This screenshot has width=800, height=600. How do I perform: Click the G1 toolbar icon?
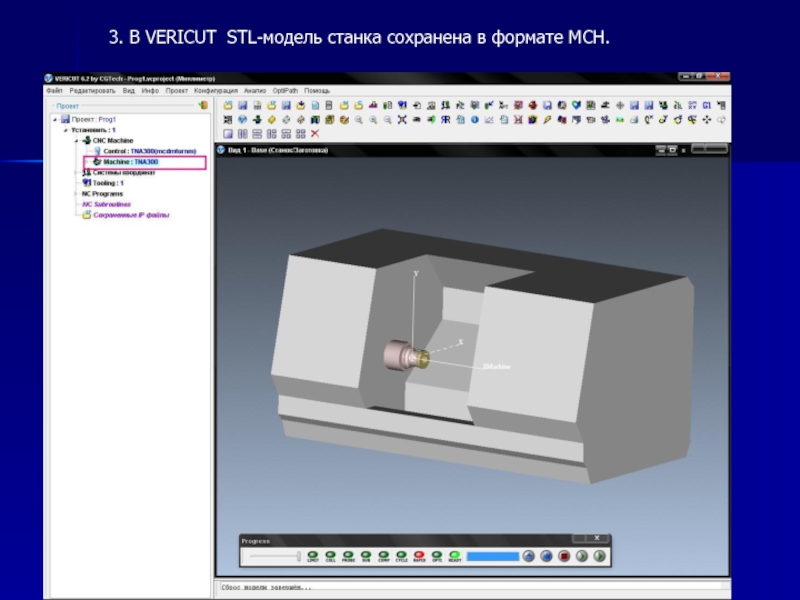(706, 105)
